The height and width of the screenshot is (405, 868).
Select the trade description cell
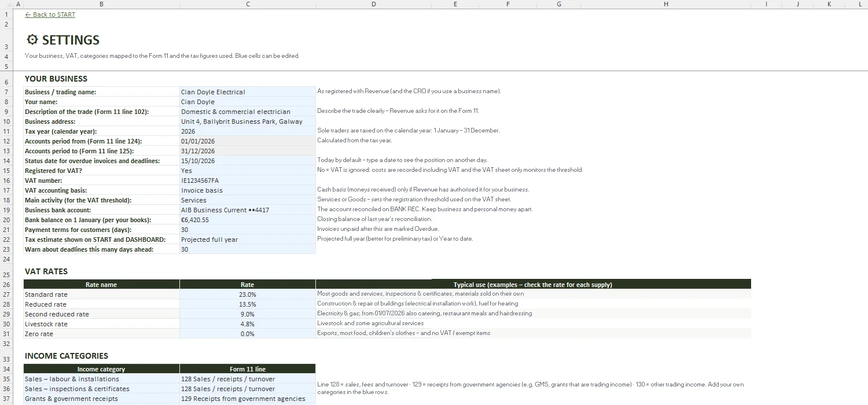[248, 112]
